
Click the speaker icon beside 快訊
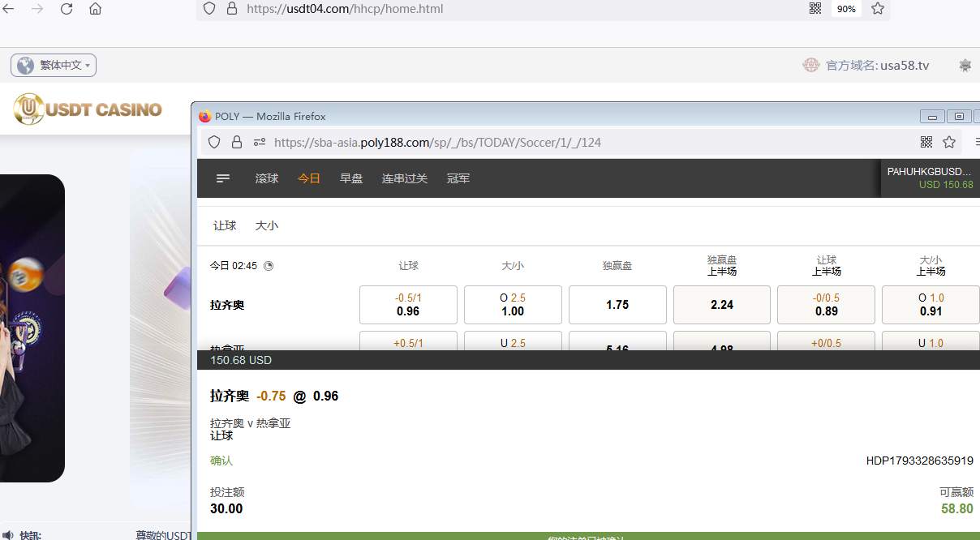click(x=8, y=535)
